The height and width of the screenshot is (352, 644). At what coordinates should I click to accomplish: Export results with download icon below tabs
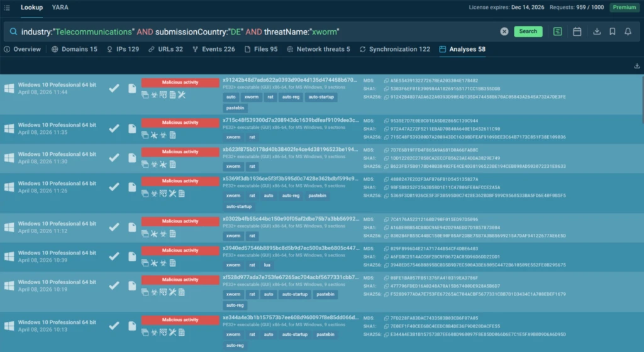[x=636, y=65]
